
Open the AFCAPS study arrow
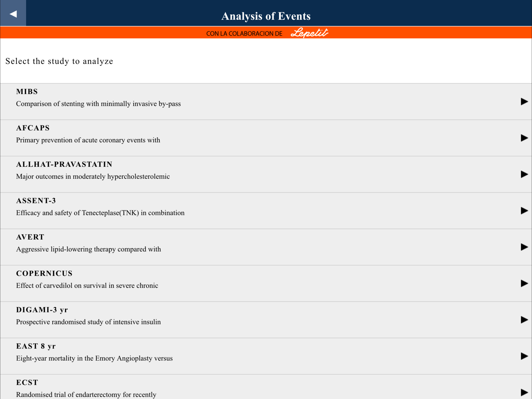pos(524,138)
